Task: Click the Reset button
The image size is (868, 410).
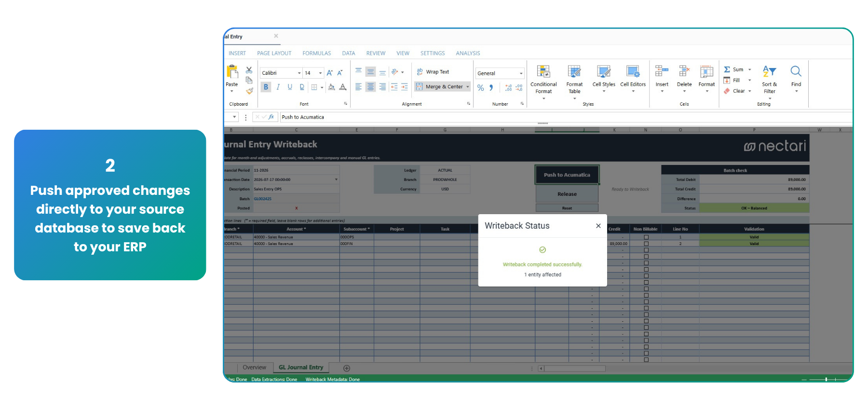Action: (567, 208)
